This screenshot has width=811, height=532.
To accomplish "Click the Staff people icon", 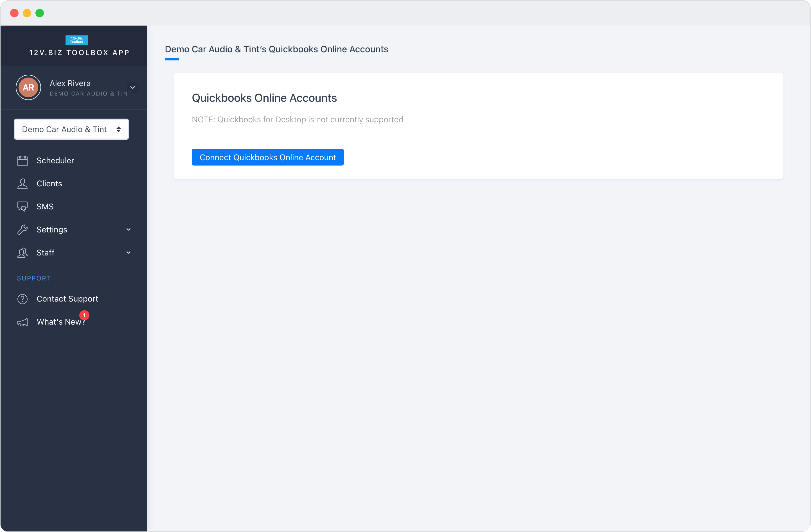I will coord(22,253).
